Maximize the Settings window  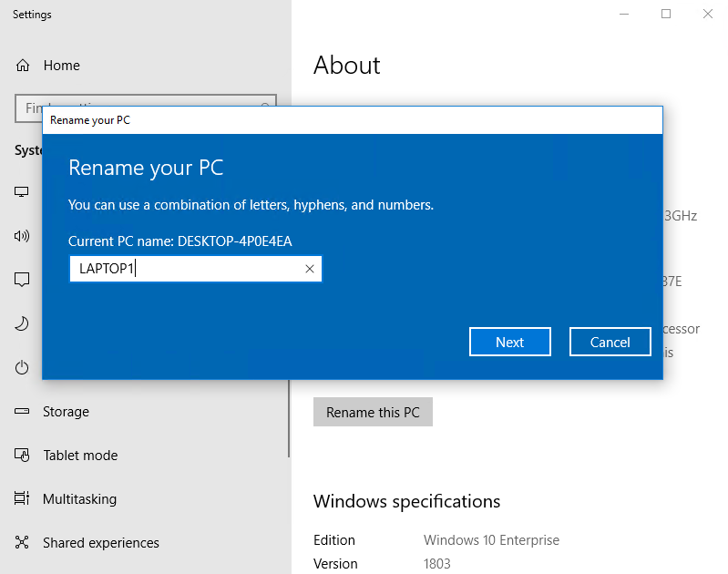tap(666, 14)
